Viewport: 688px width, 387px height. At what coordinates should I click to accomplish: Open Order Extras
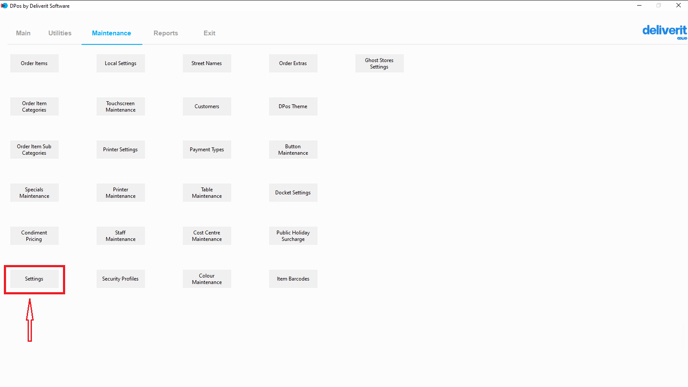pos(293,63)
